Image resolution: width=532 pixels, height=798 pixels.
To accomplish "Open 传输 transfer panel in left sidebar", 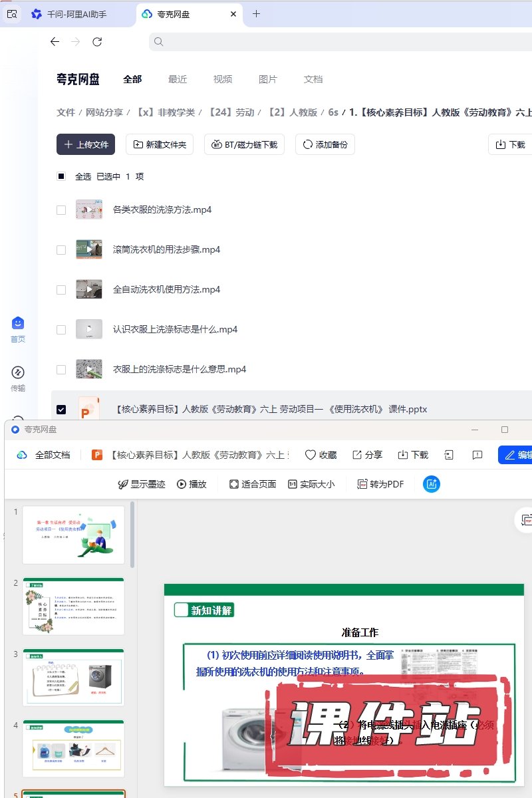I will pyautogui.click(x=18, y=378).
